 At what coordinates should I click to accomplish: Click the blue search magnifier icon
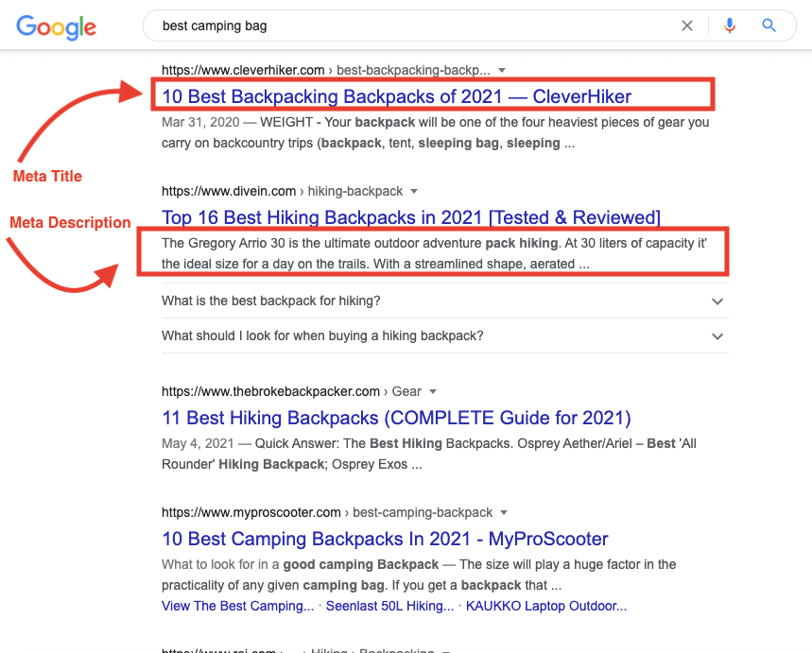[x=769, y=26]
